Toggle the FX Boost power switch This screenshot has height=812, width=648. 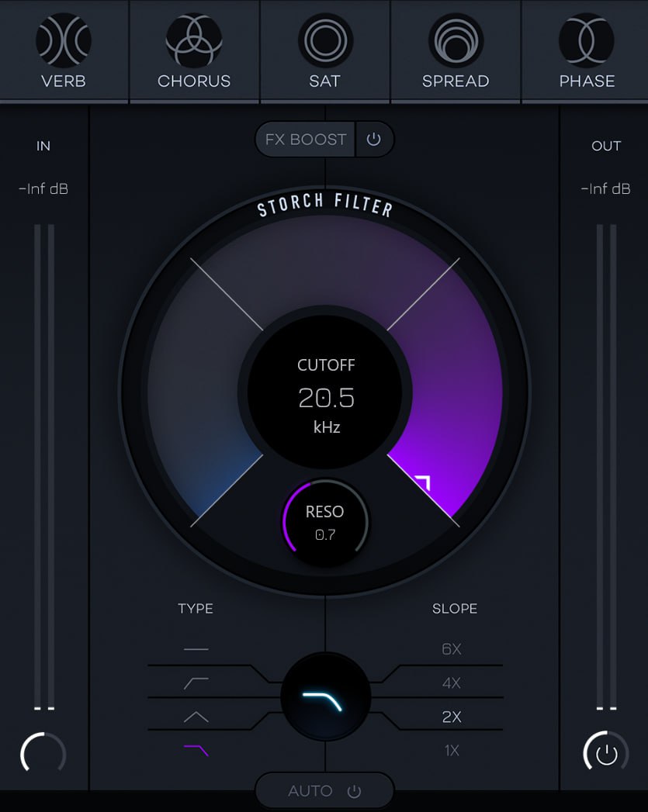[x=375, y=140]
